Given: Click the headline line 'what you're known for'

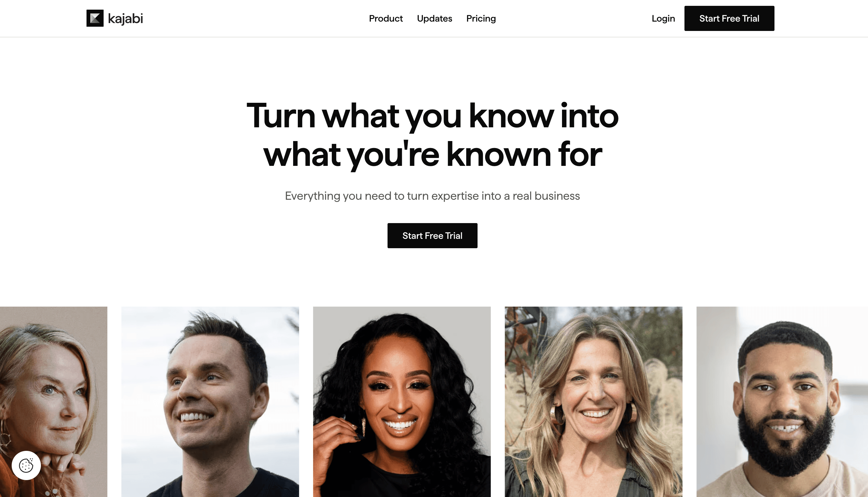Looking at the screenshot, I should pos(433,155).
